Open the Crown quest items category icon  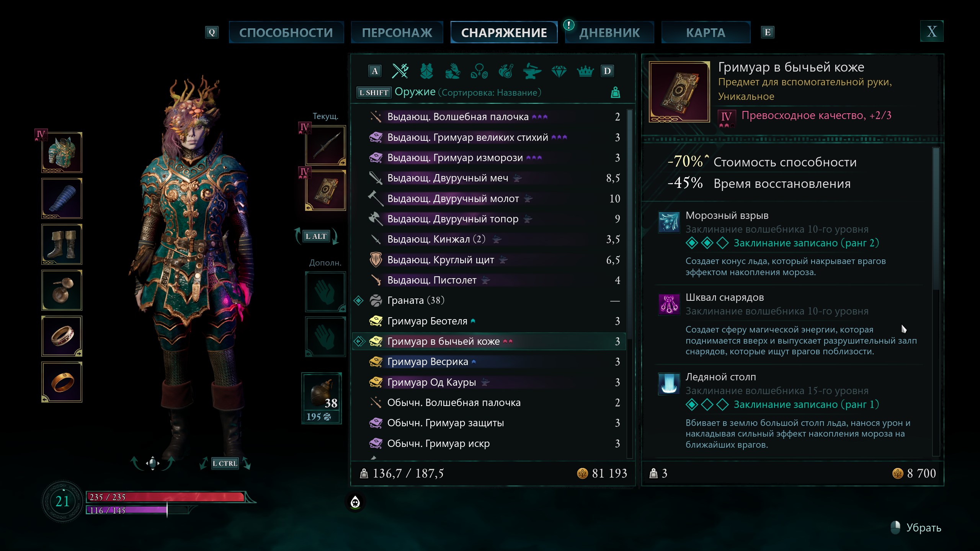(x=585, y=71)
